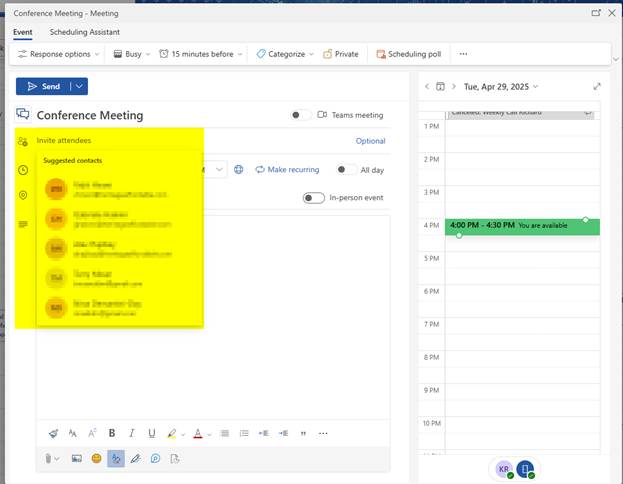Insert a picture inline
Screen dimensions: 623x484
[77, 459]
